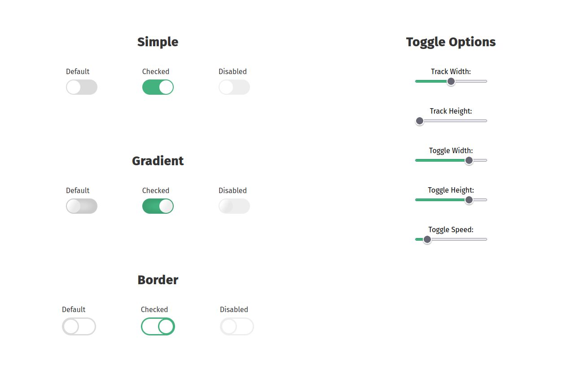Click the Toggle Options heading
Screen dimensions: 566x392
tap(451, 42)
